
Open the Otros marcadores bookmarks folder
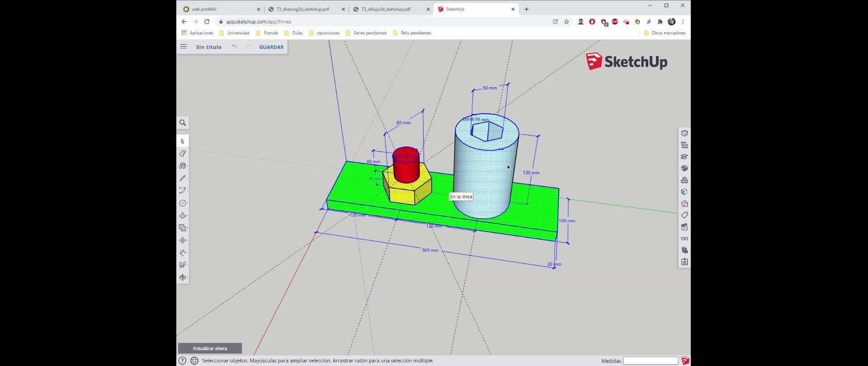(665, 33)
